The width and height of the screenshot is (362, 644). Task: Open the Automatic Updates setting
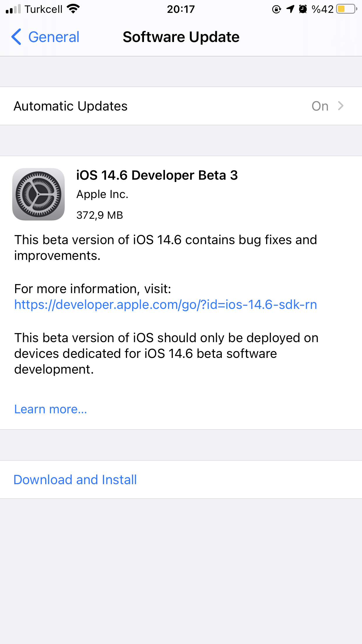point(181,106)
